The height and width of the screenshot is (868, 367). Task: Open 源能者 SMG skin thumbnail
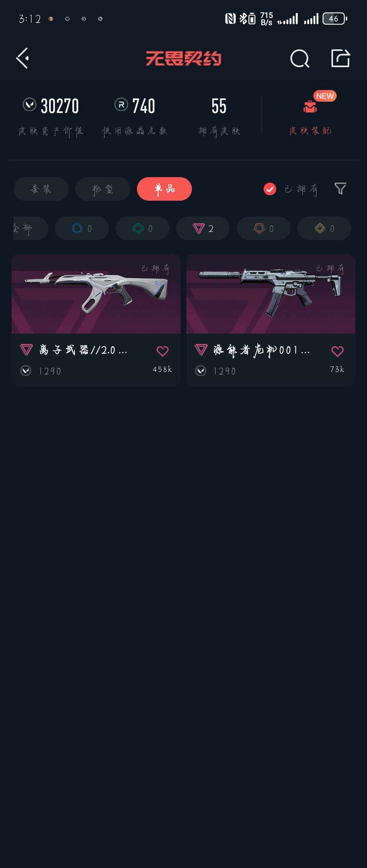(271, 294)
